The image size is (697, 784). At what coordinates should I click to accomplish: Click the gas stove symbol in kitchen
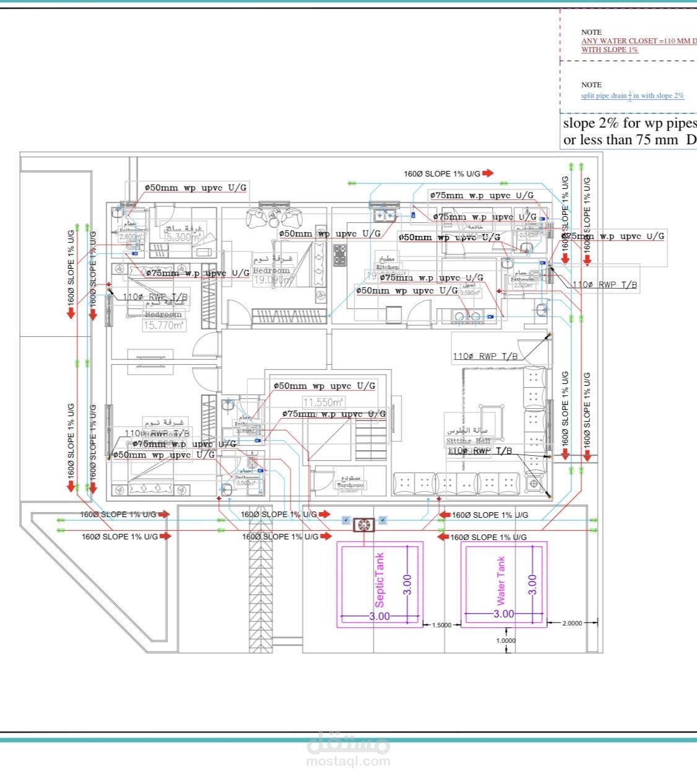coord(340,255)
